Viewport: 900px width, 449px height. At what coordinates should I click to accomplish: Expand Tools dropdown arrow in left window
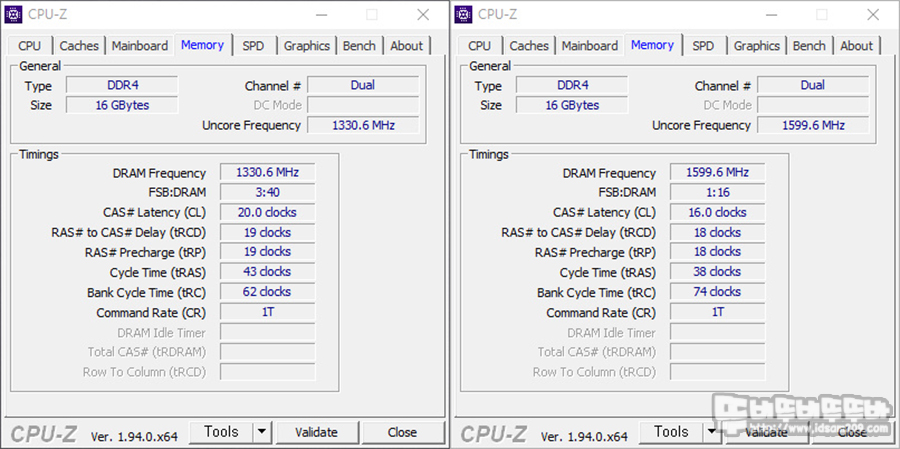(x=262, y=432)
